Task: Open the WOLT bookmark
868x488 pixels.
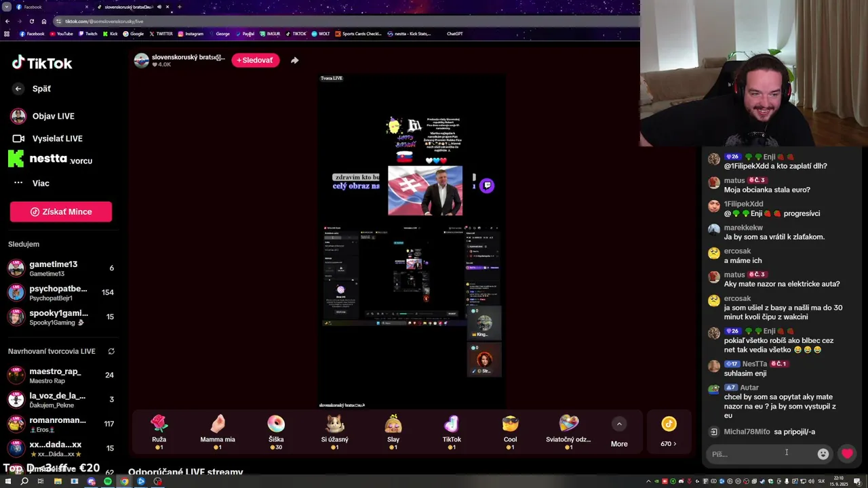Action: pos(320,34)
